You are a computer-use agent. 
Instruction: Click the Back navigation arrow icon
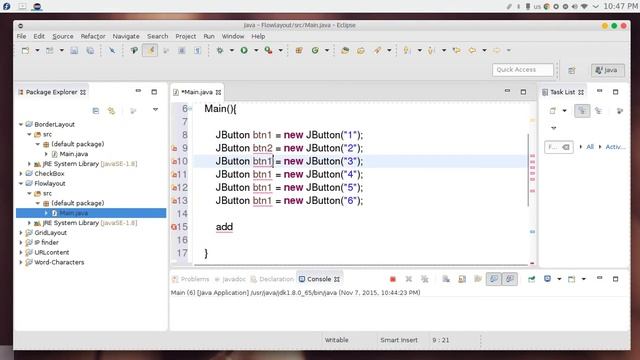472,51
